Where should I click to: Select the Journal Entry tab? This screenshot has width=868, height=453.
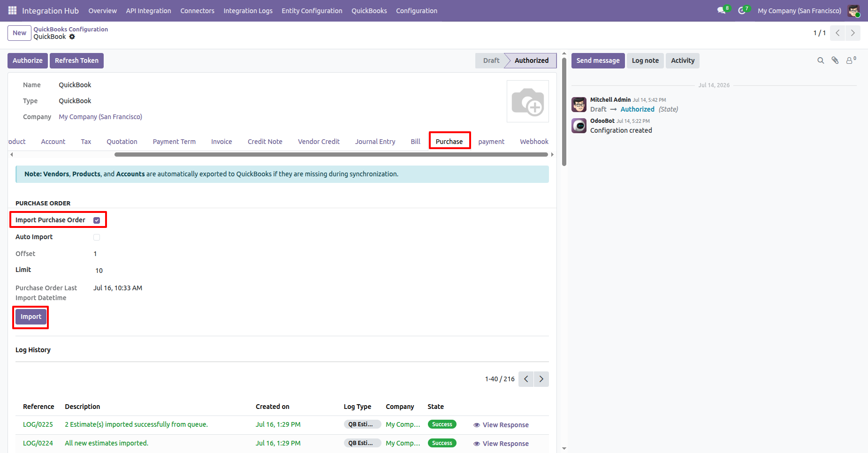coord(375,142)
